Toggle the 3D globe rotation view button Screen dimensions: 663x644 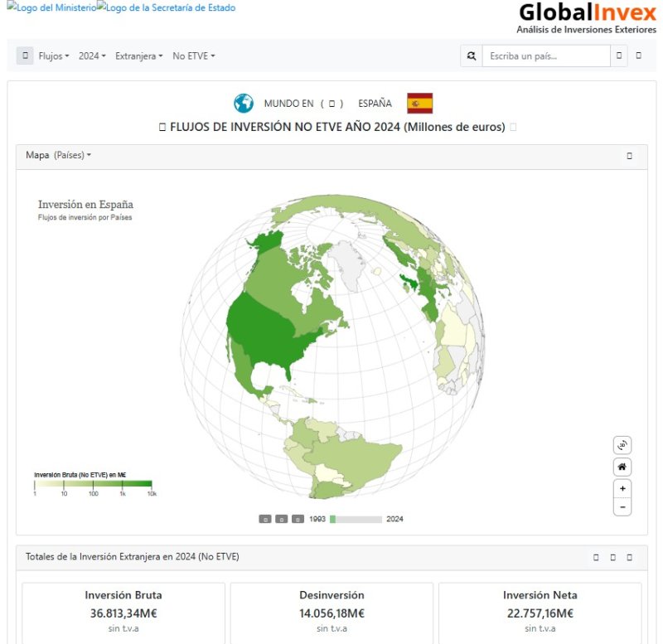click(x=622, y=445)
